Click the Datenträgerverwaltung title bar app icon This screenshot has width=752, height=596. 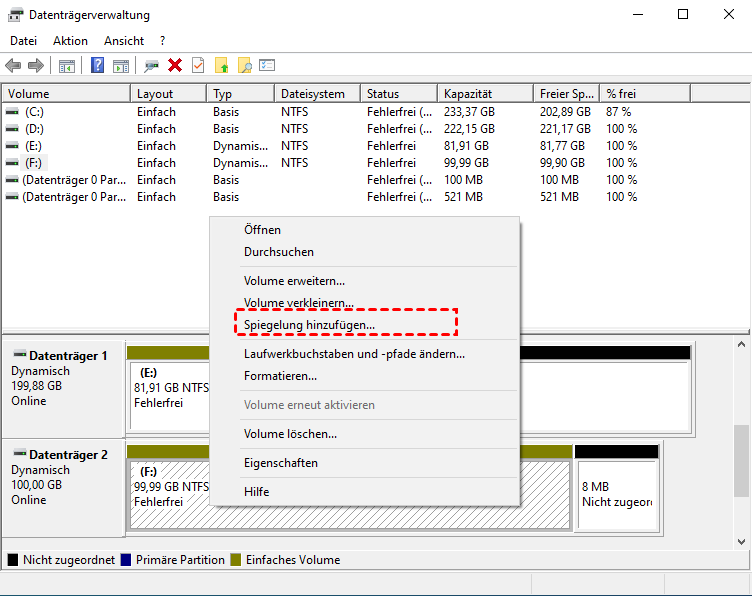15,15
